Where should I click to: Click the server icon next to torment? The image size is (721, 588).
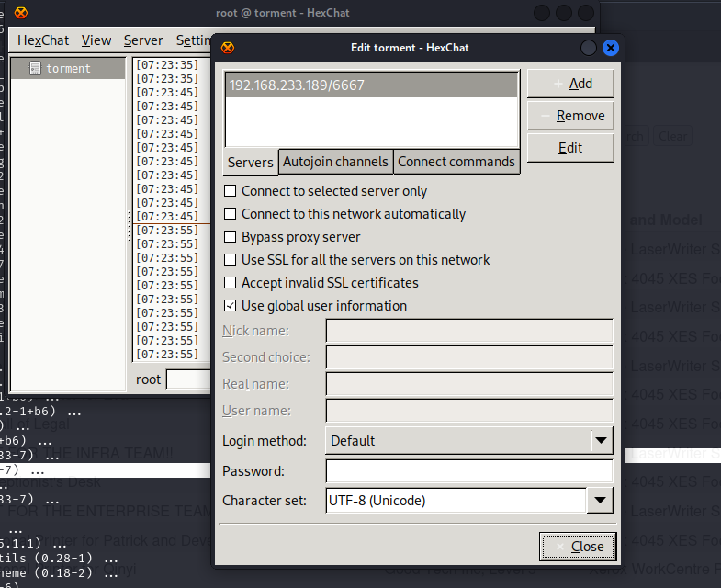click(x=35, y=68)
